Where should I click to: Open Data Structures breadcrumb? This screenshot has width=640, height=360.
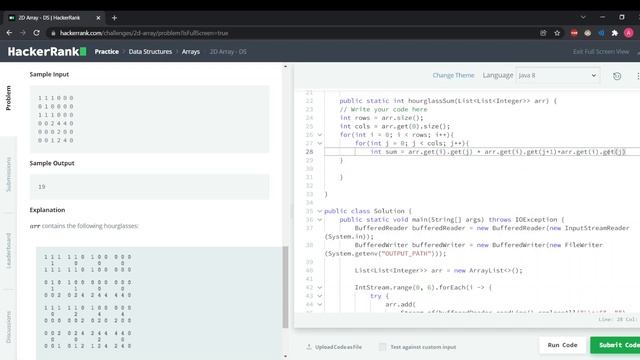[150, 52]
